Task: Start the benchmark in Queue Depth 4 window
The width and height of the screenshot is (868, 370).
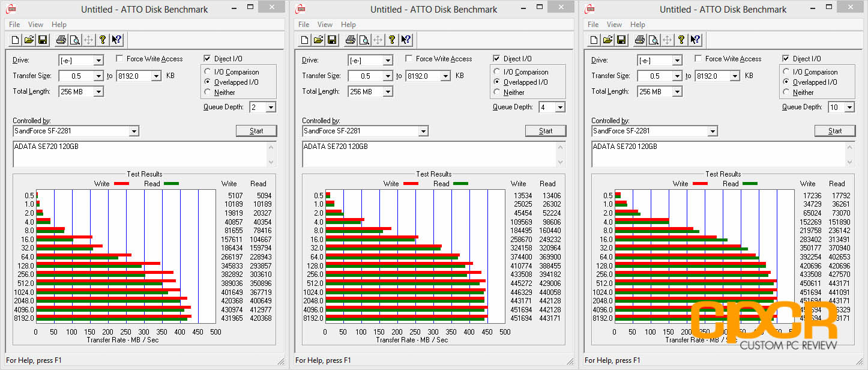Action: pos(546,131)
